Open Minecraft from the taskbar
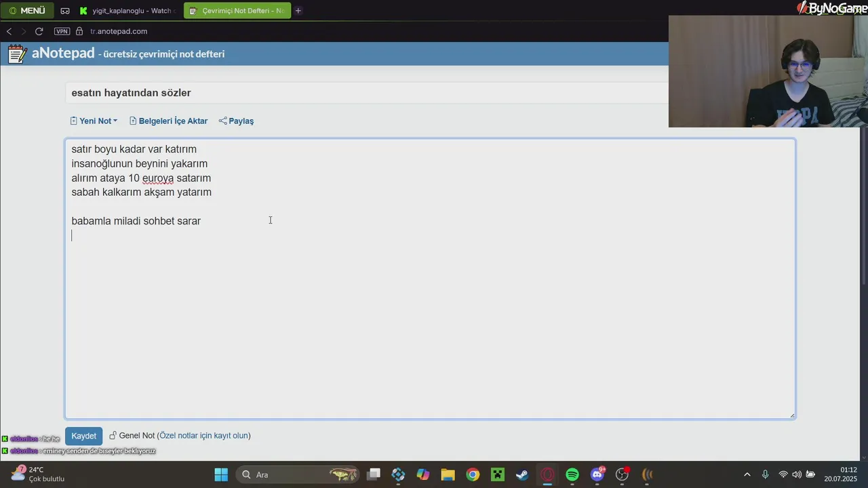 click(498, 474)
